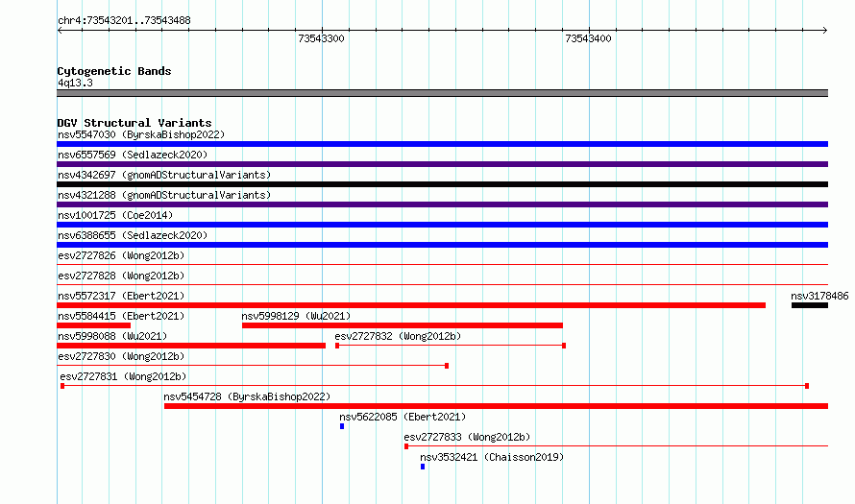Click the nsv5998088 (Wu2021) label
This screenshot has height=504, width=855.
112,336
